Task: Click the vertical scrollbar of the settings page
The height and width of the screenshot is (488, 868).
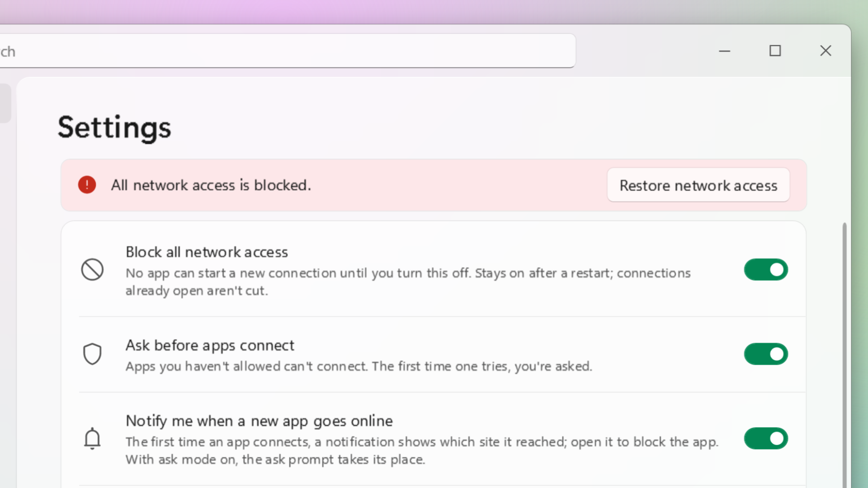Action: [x=844, y=355]
